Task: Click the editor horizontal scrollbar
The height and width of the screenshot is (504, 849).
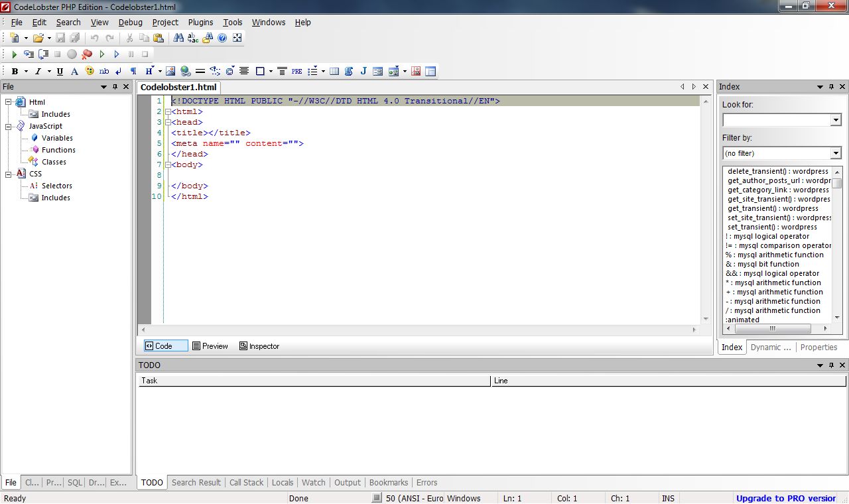Action: pos(418,330)
